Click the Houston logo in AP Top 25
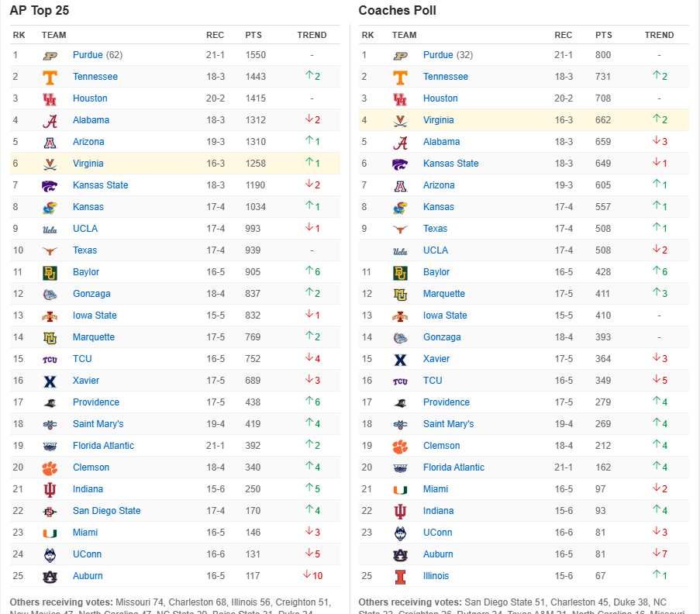The width and height of the screenshot is (700, 614). [50, 98]
